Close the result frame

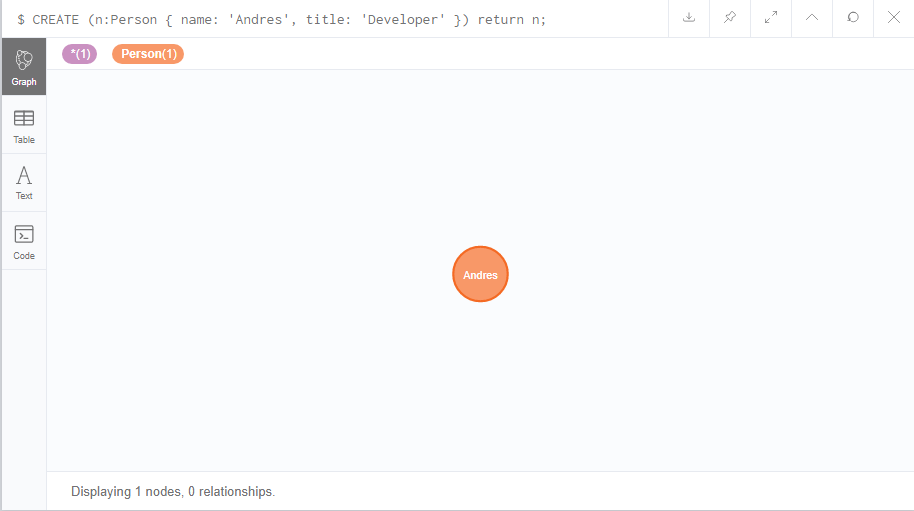(x=894, y=18)
